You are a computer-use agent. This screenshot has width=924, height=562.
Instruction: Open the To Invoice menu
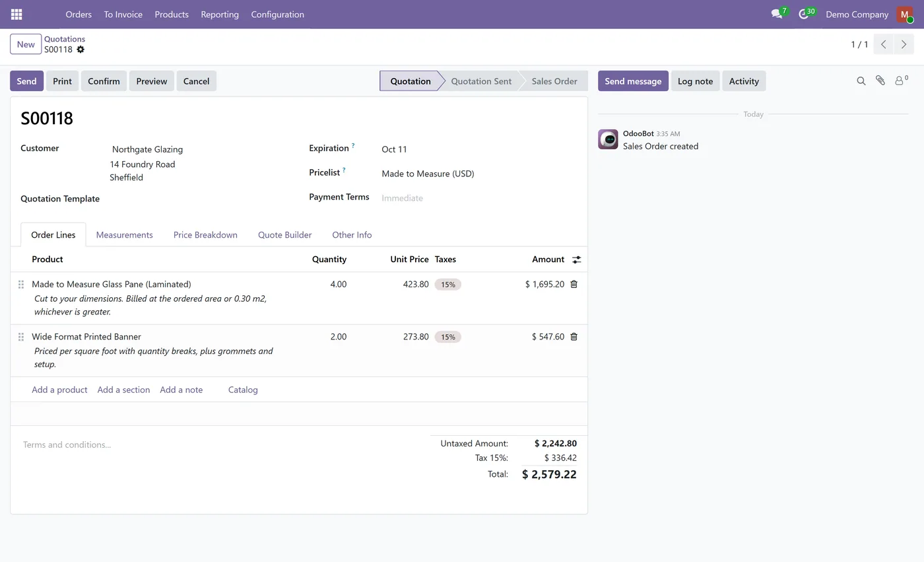pos(123,14)
